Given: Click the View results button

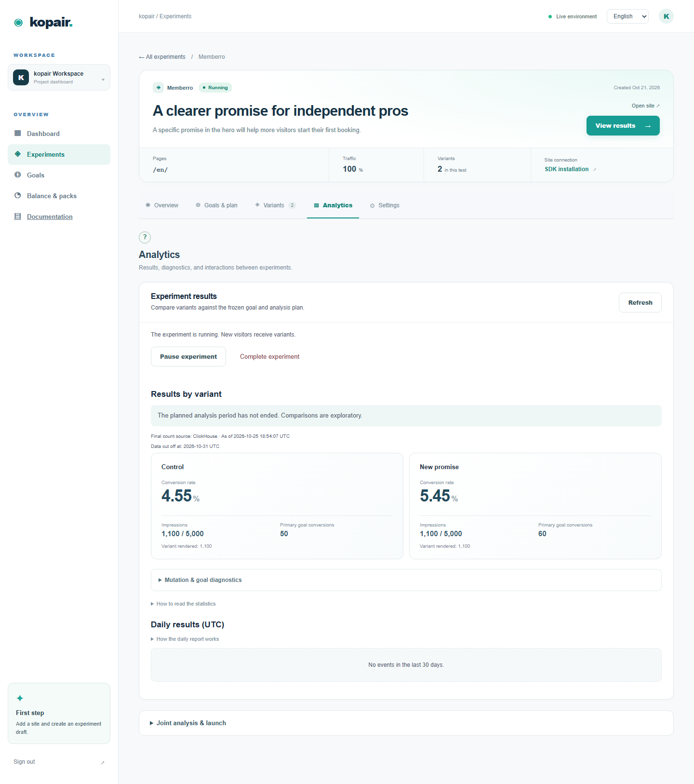Looking at the screenshot, I should [x=623, y=126].
